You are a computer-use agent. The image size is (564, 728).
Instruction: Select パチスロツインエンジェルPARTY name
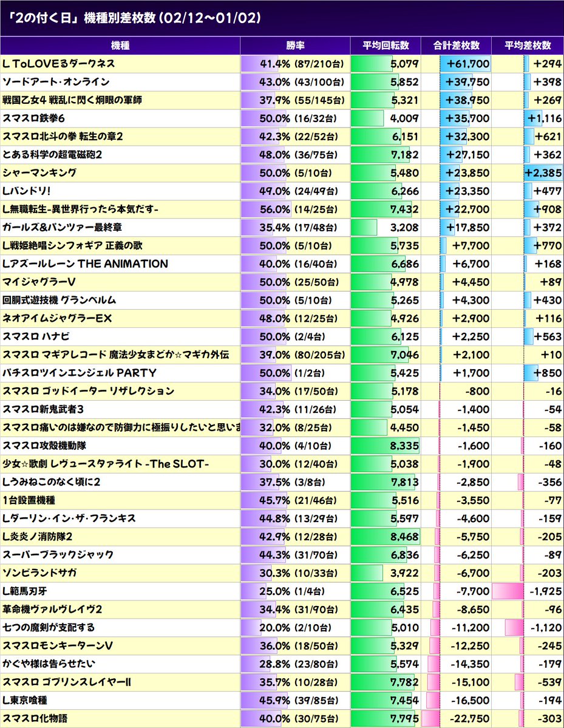pos(80,373)
